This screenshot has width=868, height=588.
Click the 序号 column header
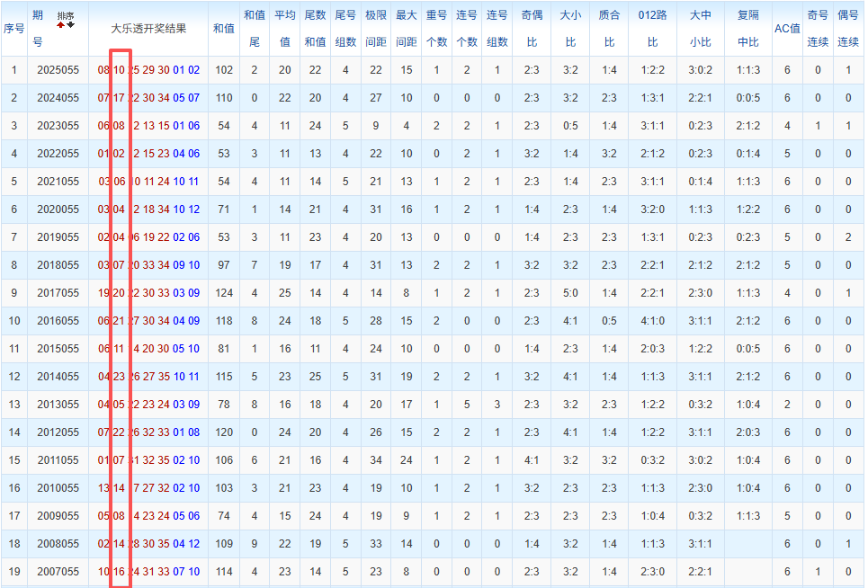point(13,28)
